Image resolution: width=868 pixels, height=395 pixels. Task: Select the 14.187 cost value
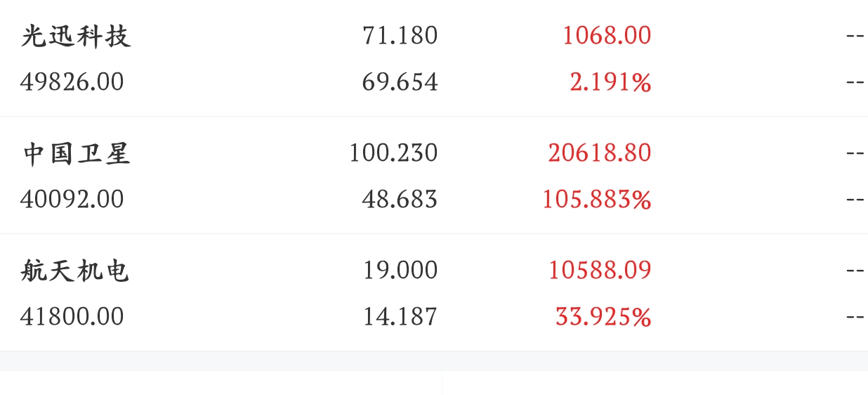pos(400,317)
